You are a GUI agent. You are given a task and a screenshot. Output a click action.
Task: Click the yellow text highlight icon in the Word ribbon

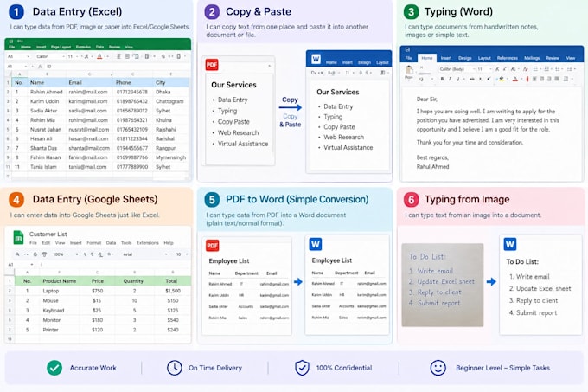[502, 79]
